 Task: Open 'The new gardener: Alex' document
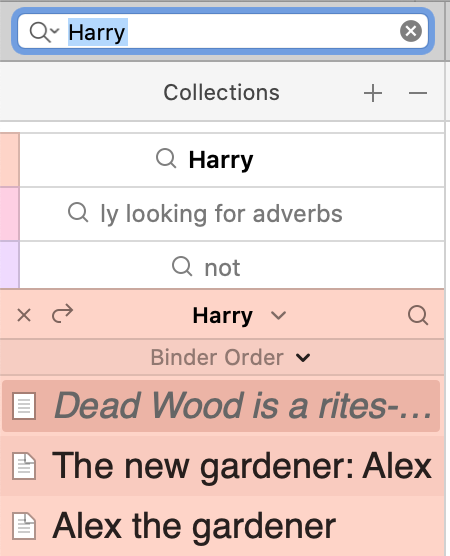click(222, 466)
